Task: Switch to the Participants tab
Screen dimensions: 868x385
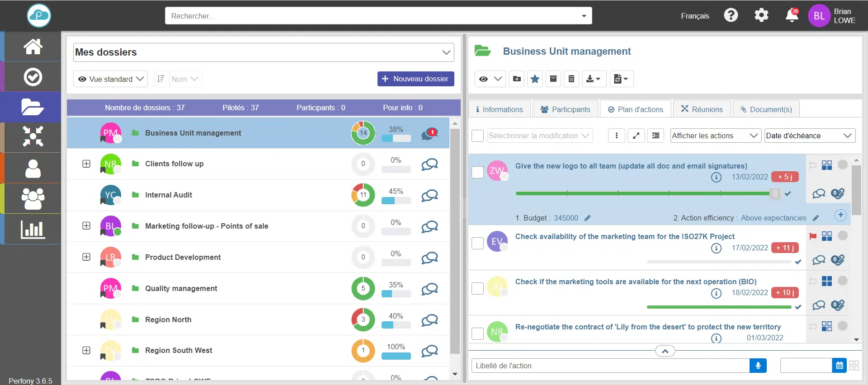Action: (565, 109)
